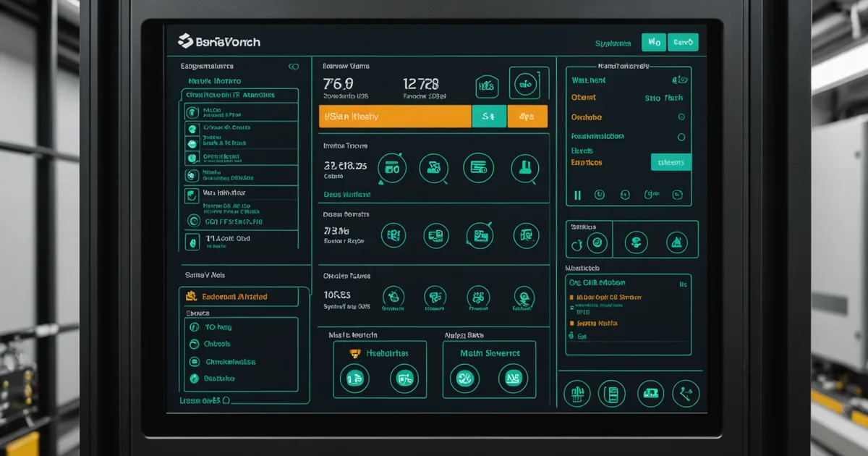Select the 10 herg option circle
Image resolution: width=868 pixels, height=456 pixels.
pos(194,327)
